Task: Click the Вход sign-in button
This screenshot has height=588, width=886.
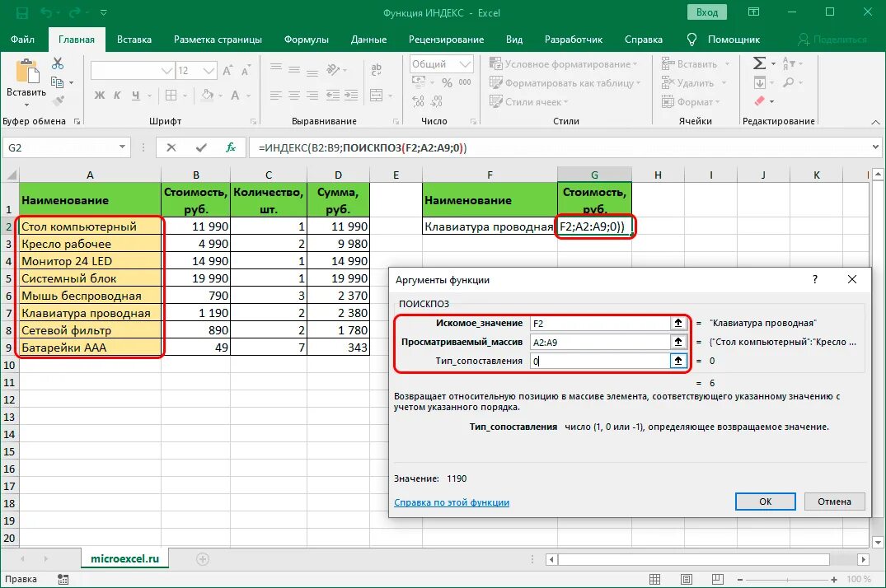Action: [707, 12]
